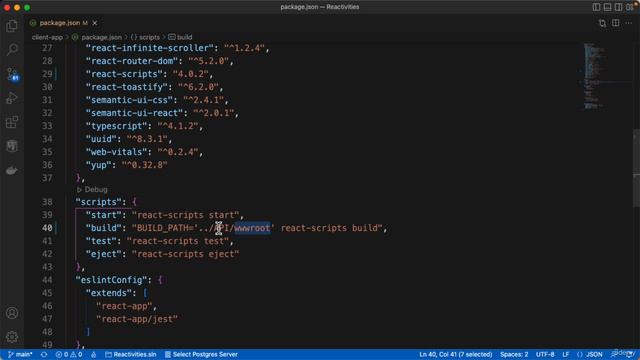This screenshot has width=640, height=360.
Task: Open the Manage gear icon
Action: (x=12, y=337)
